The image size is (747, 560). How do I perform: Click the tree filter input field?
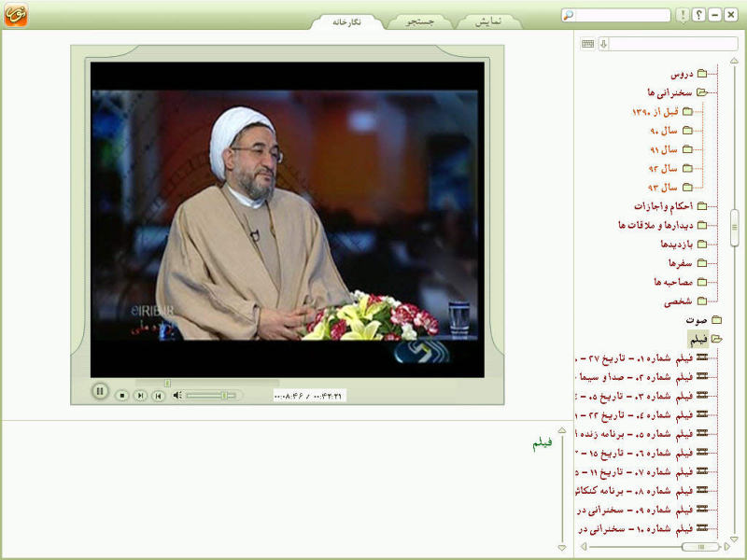[x=673, y=44]
